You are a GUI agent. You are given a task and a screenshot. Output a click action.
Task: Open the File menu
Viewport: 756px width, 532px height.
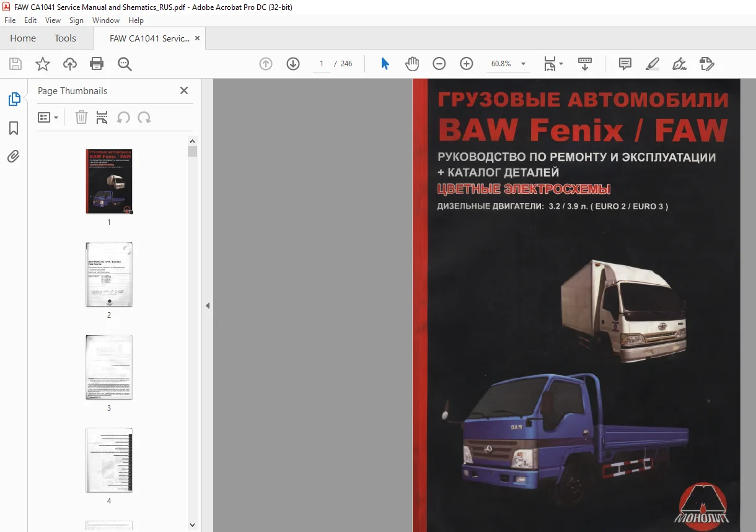pyautogui.click(x=10, y=20)
